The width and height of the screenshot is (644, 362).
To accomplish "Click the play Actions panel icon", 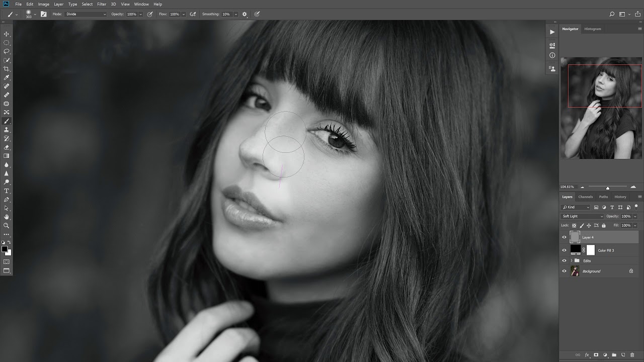I will [552, 32].
